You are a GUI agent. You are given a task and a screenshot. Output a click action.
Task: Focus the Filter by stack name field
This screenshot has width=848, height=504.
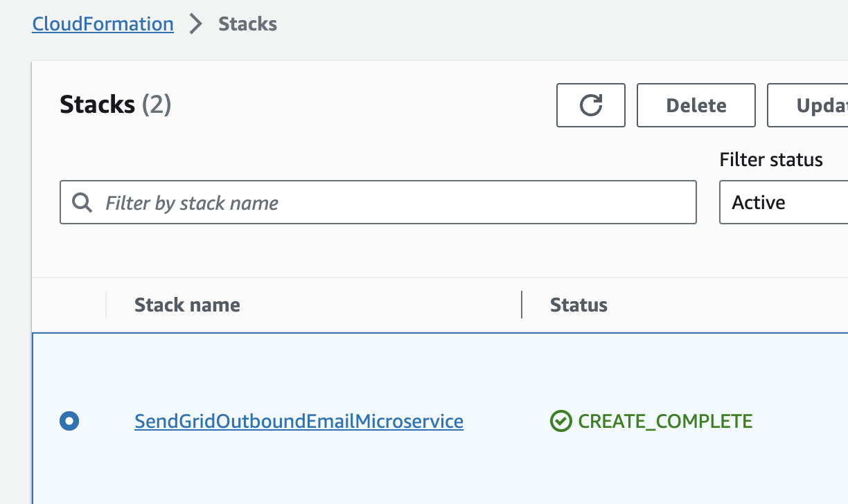point(378,202)
